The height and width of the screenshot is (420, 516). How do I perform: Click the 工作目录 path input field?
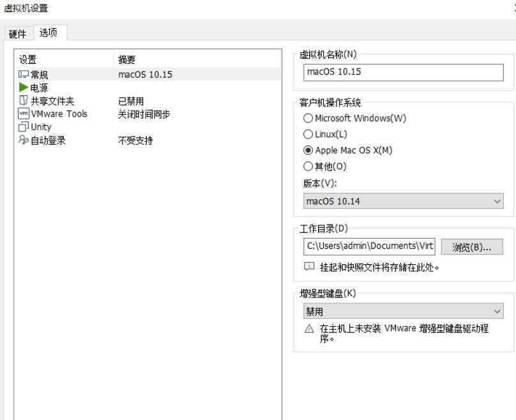click(369, 246)
